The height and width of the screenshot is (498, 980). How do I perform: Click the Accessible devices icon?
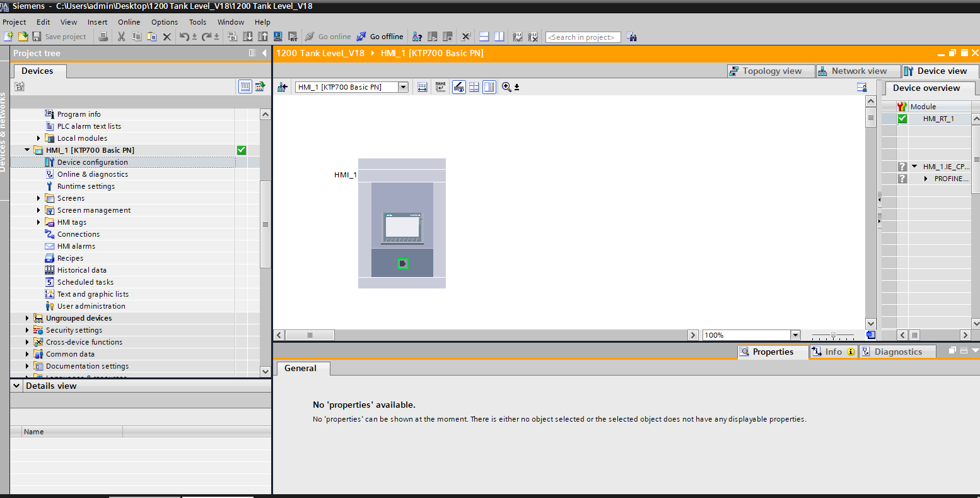tap(418, 37)
